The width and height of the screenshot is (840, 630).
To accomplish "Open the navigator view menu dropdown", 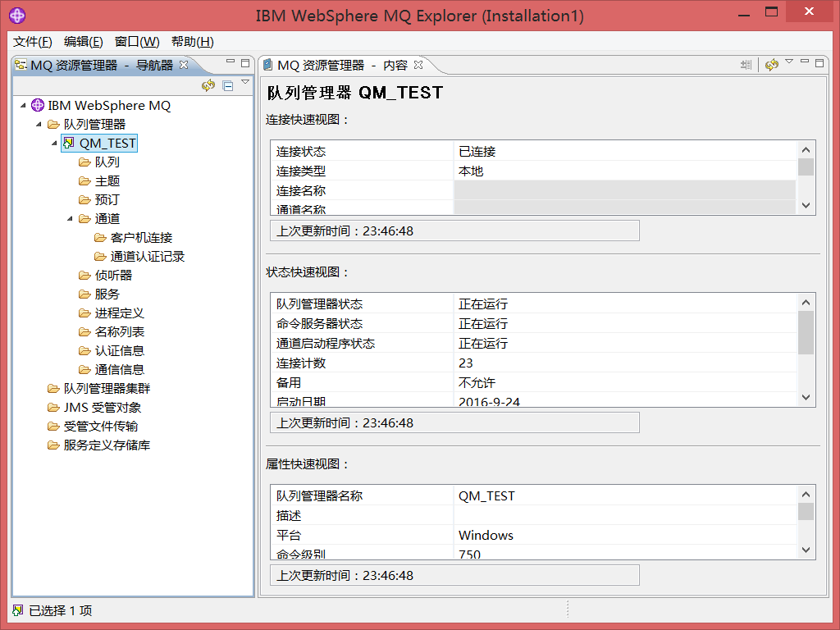I will [245, 82].
